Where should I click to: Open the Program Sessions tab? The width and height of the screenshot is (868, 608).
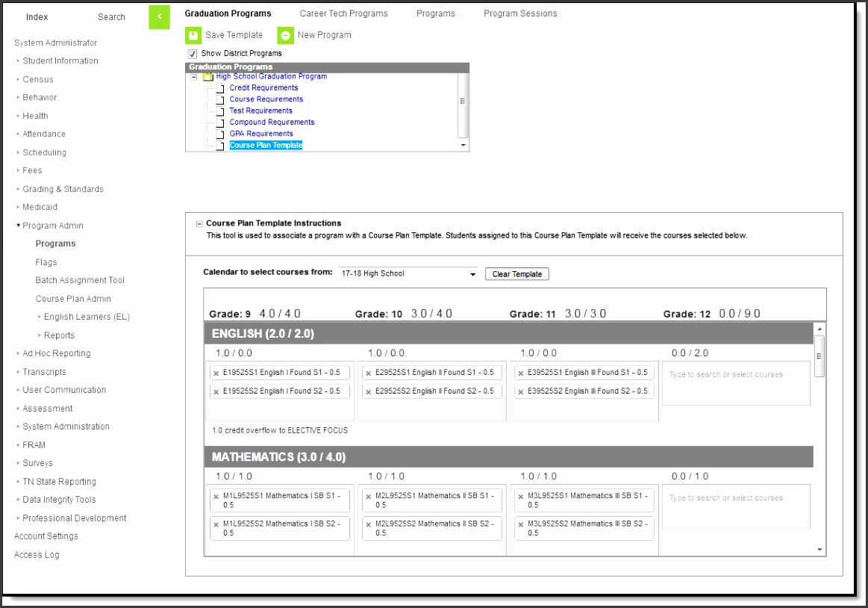coord(520,13)
